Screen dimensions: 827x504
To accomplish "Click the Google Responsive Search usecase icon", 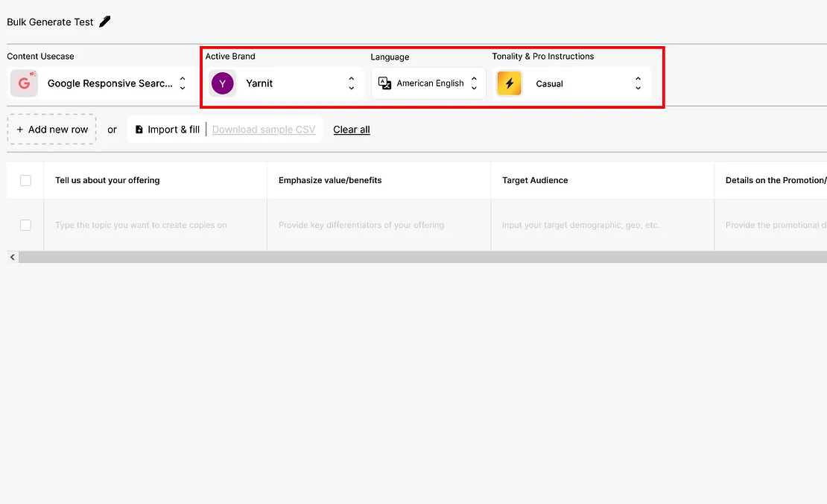I will coord(25,83).
